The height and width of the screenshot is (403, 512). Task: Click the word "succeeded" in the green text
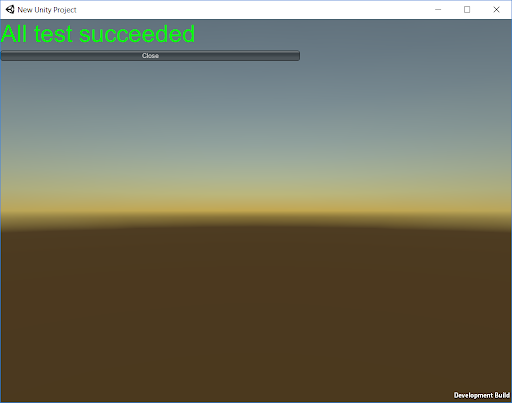click(137, 34)
